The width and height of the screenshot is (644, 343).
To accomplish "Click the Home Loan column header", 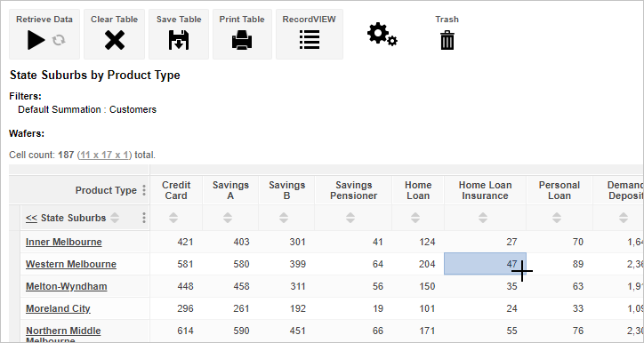I will tap(418, 190).
